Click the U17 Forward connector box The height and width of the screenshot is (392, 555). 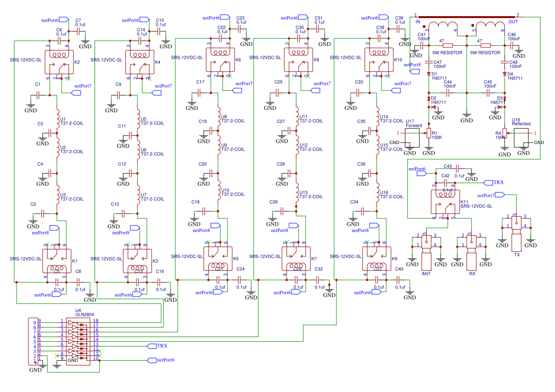[412, 138]
